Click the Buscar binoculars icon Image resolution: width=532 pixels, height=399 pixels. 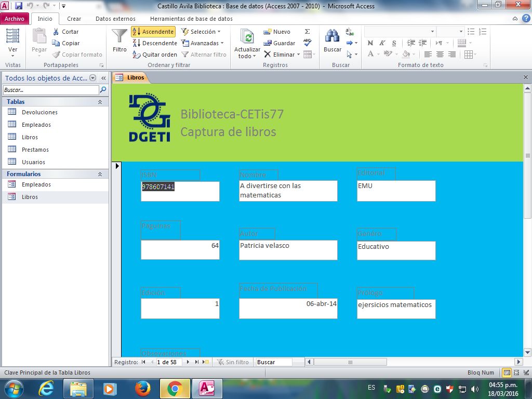(332, 36)
